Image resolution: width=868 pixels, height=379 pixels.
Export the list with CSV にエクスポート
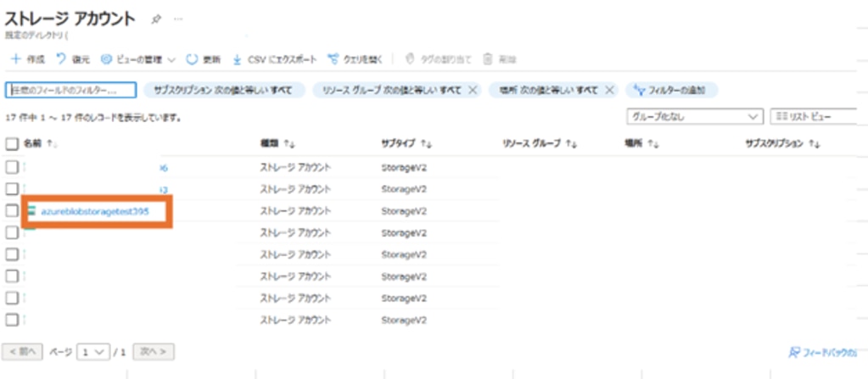coord(275,59)
